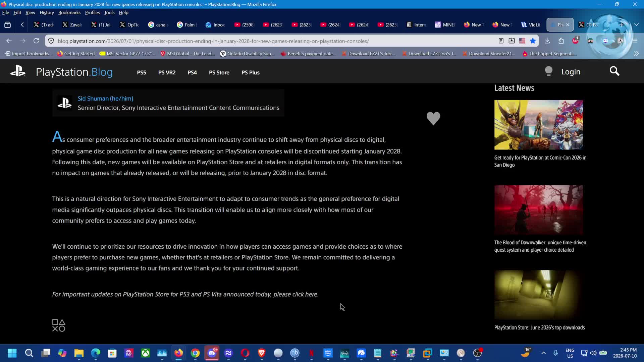Click the heart like icon beside article

coord(433,118)
